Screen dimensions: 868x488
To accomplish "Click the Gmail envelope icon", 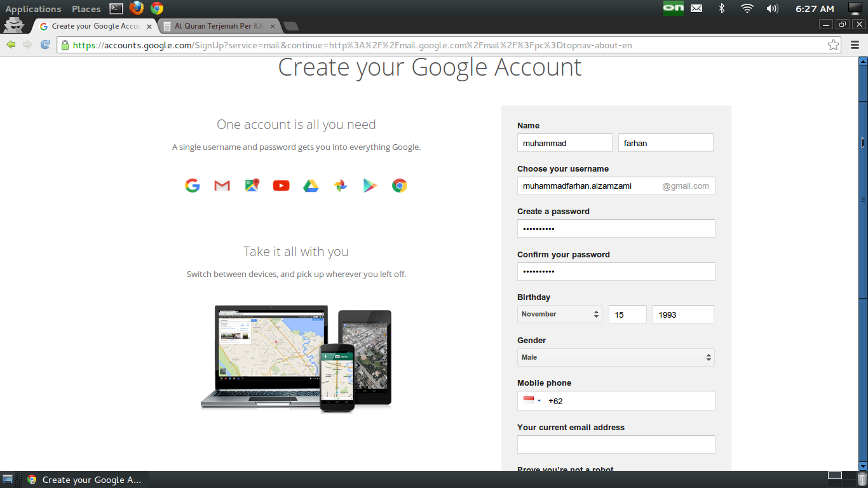I will coord(222,186).
